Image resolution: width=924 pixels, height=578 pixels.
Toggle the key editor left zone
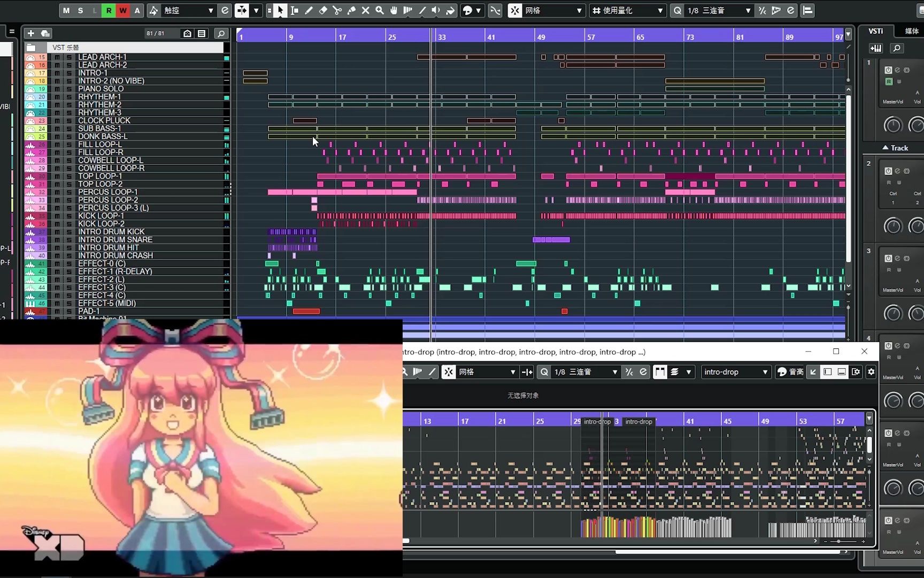828,371
